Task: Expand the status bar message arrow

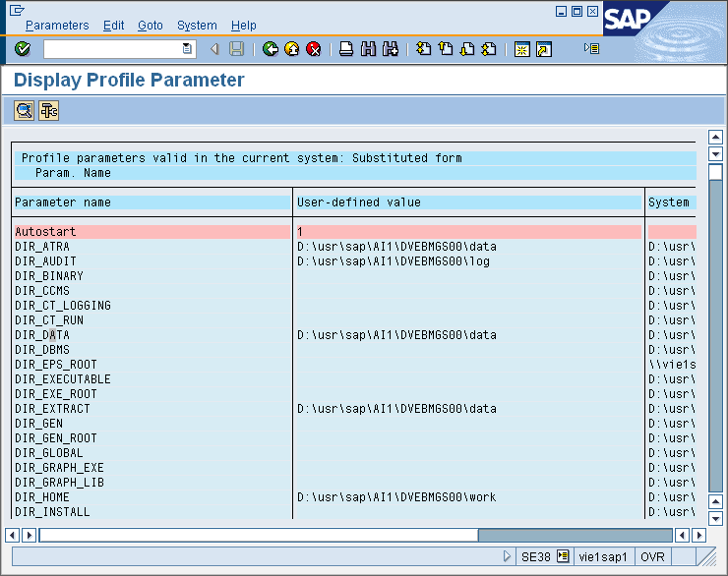Action: [x=507, y=556]
